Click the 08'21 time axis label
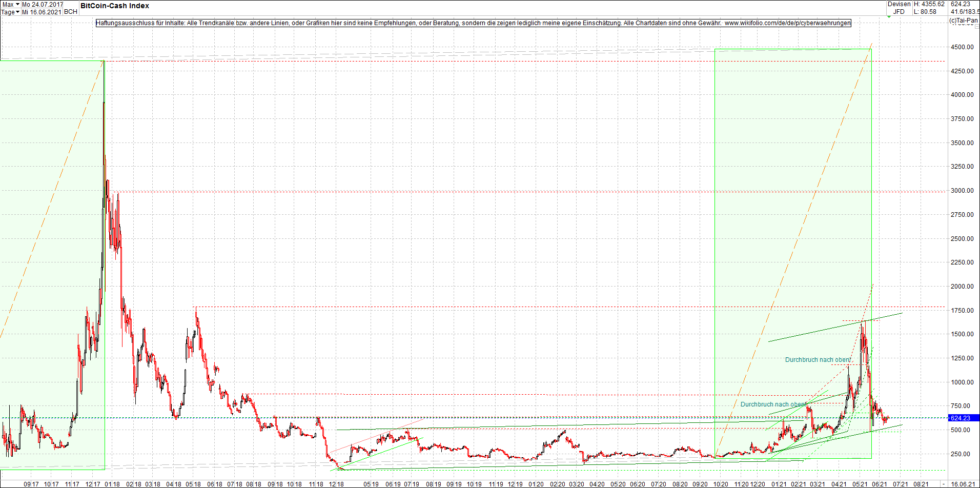 921,484
